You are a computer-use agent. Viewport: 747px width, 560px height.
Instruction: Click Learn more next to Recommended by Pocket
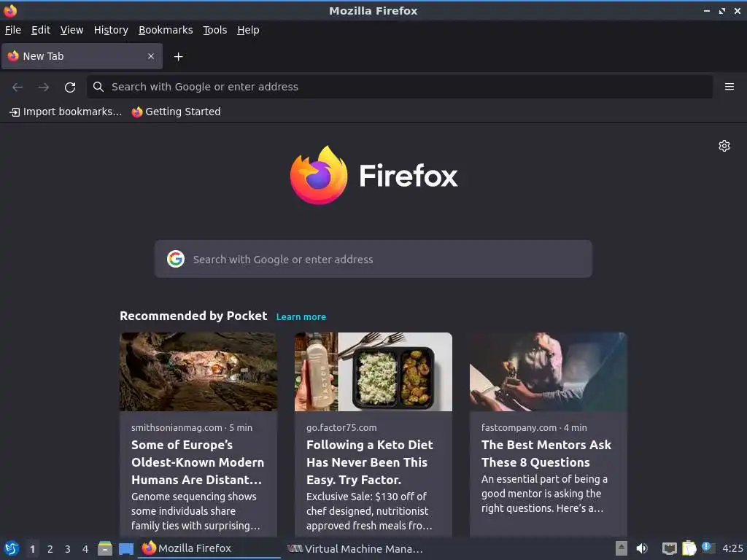pyautogui.click(x=301, y=316)
